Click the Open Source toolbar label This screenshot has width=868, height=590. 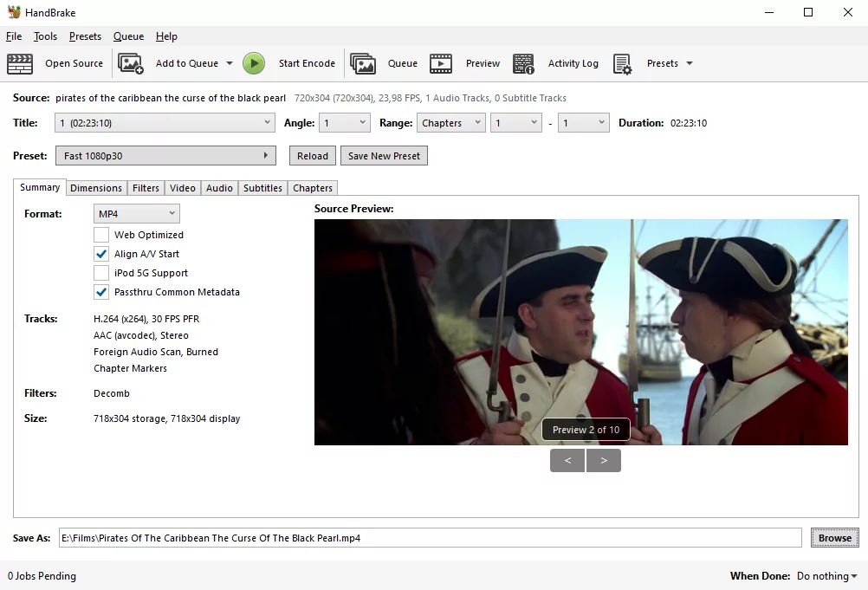(74, 63)
